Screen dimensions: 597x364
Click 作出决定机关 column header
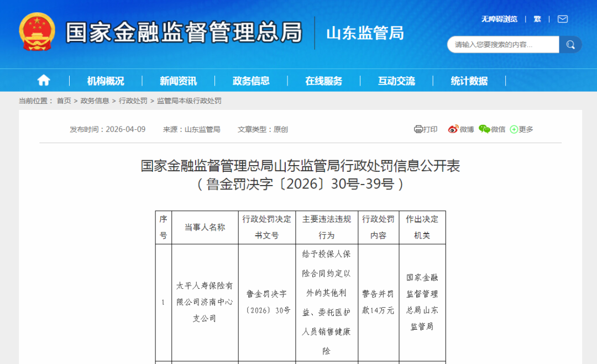422,227
